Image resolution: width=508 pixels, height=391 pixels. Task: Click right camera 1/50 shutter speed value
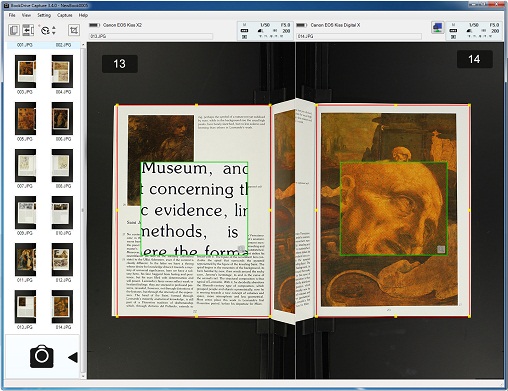474,25
